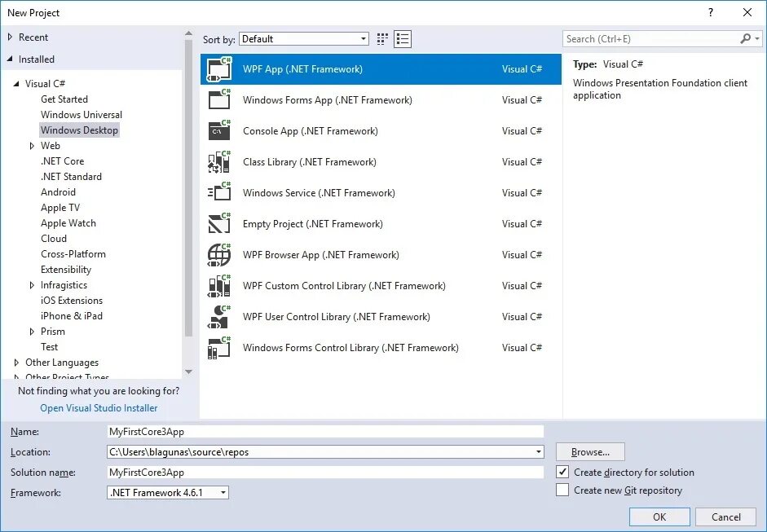Click the Search (Ctrl+E) box

point(651,38)
